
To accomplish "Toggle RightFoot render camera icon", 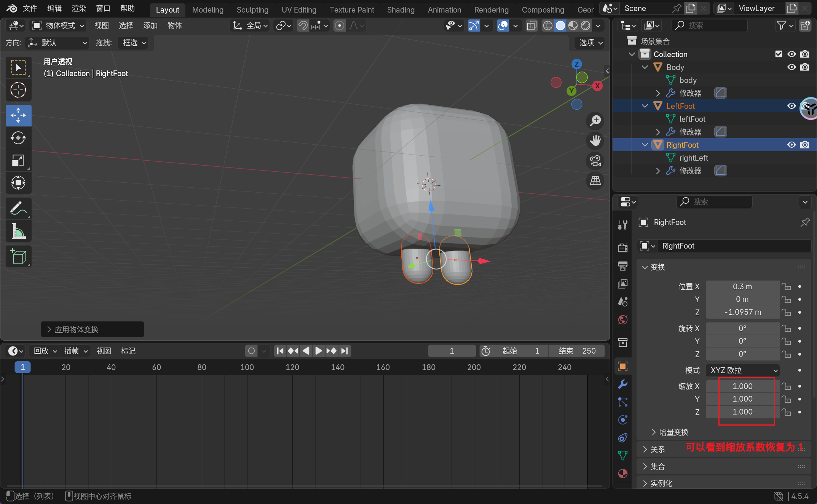I will click(804, 145).
